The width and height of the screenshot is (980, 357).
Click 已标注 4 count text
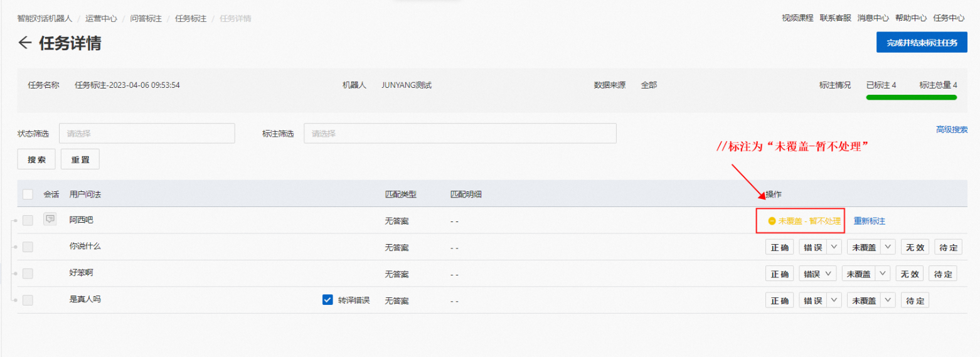click(881, 85)
